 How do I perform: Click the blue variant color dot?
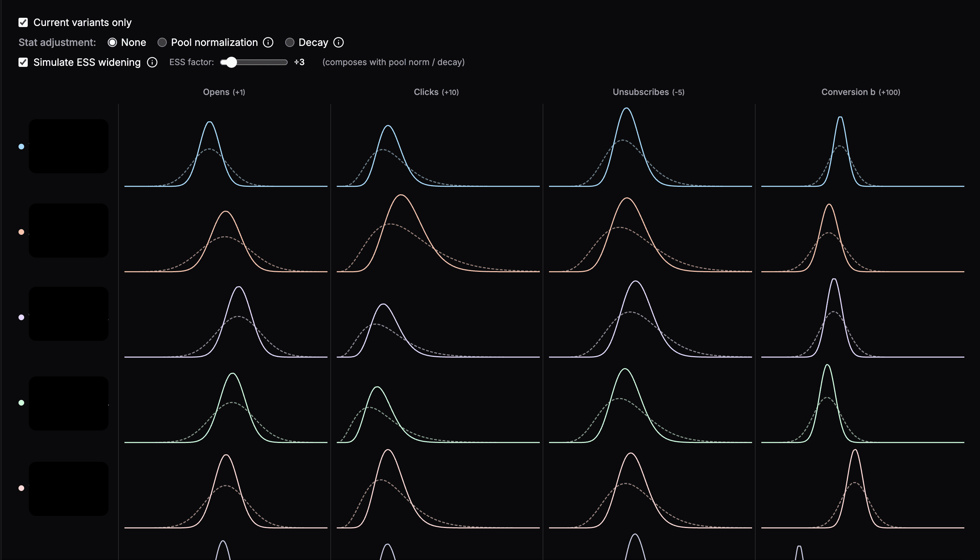coord(22,147)
